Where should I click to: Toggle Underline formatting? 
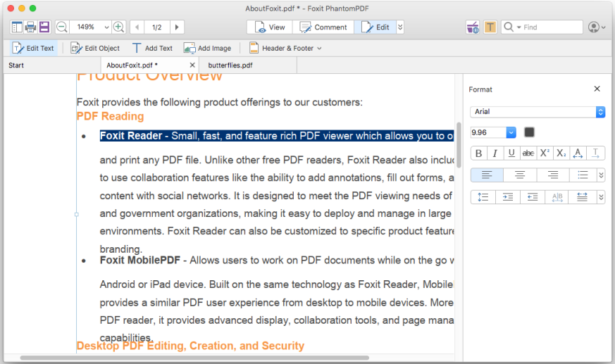(511, 153)
